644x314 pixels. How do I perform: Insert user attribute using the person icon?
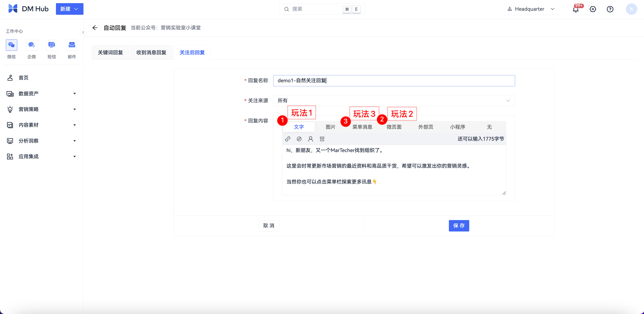311,139
